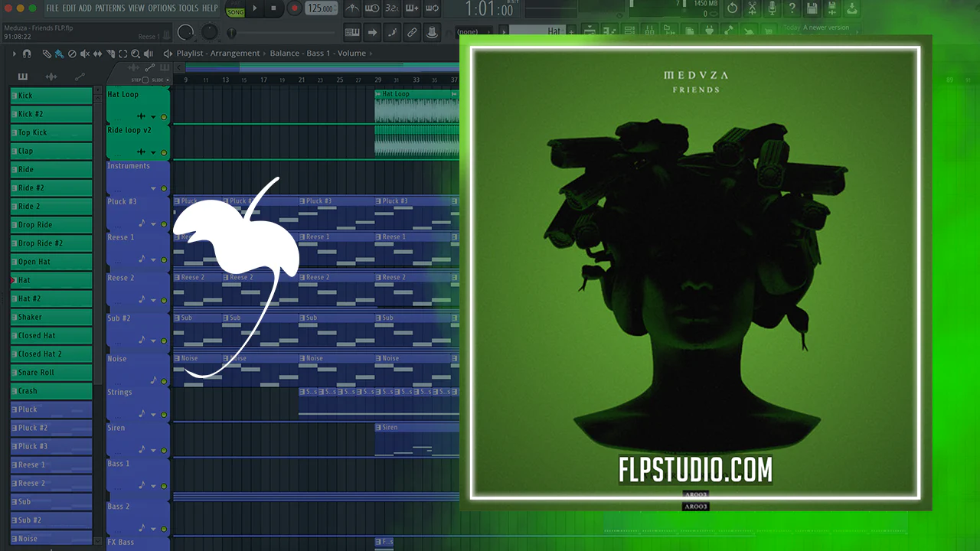The image size is (980, 551).
Task: Click the Stop transport button
Action: click(x=275, y=8)
